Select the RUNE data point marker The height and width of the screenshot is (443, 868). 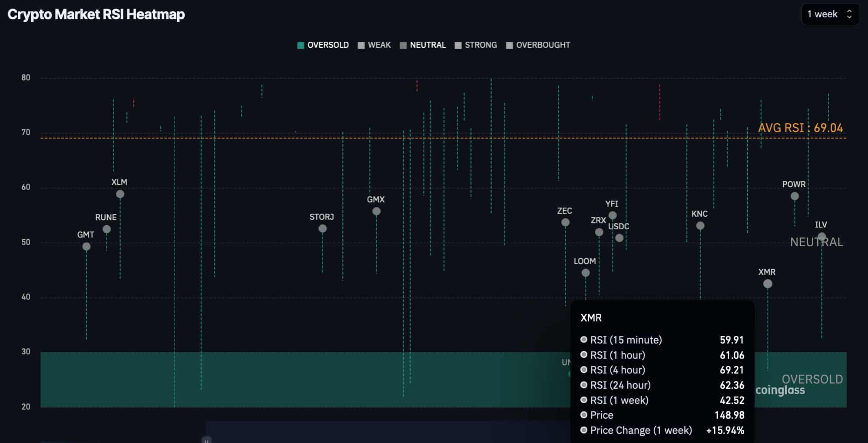(106, 229)
